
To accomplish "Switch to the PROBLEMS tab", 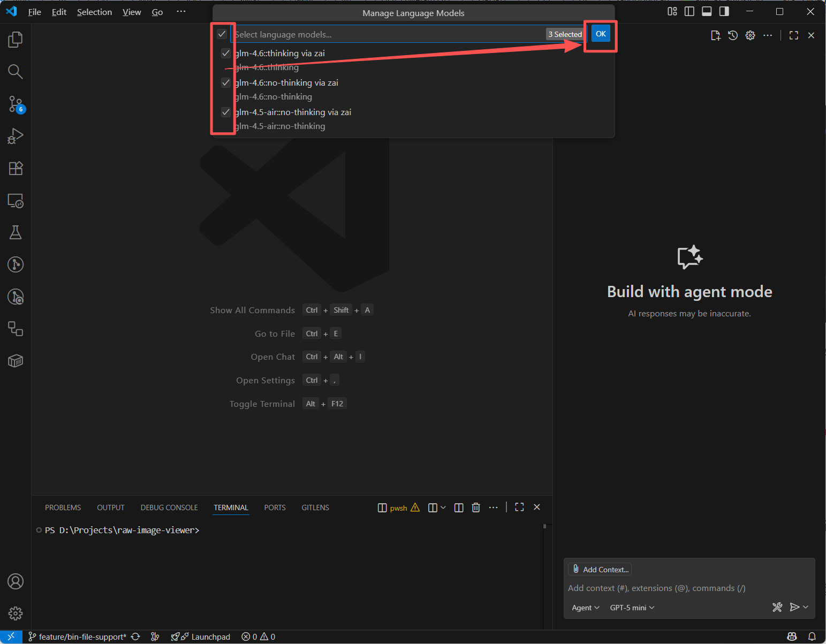I will point(63,507).
